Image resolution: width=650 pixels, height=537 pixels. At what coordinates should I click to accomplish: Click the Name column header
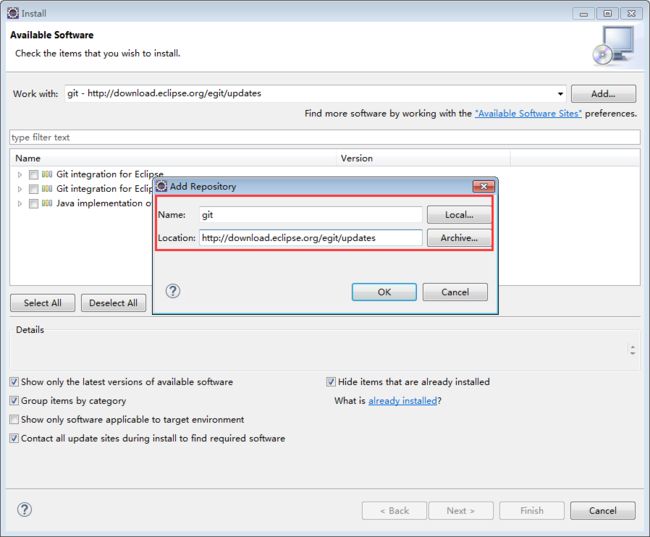(x=173, y=158)
